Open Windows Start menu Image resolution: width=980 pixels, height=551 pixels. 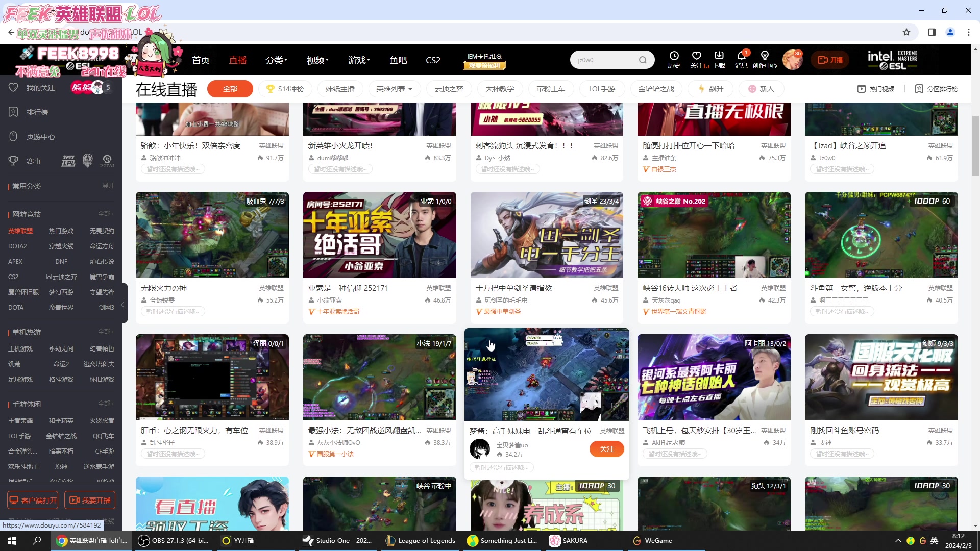click(x=12, y=541)
